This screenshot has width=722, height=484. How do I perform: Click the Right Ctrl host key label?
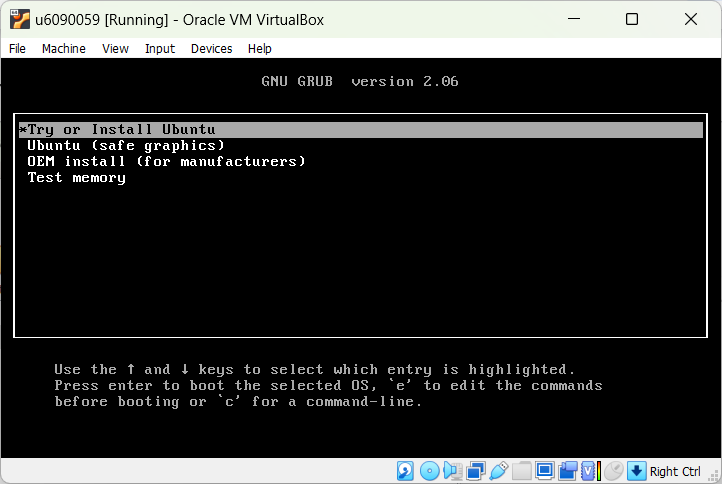pyautogui.click(x=675, y=472)
